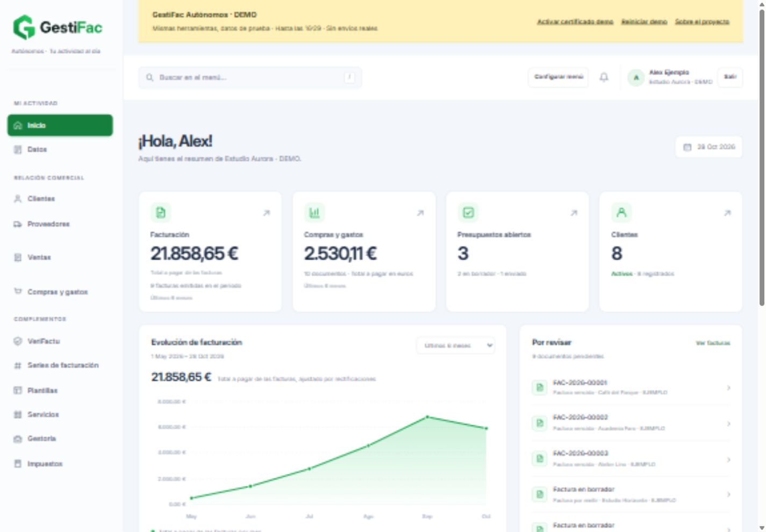Click the Presupuestos abiertos checkmark icon
The height and width of the screenshot is (532, 766).
468,213
